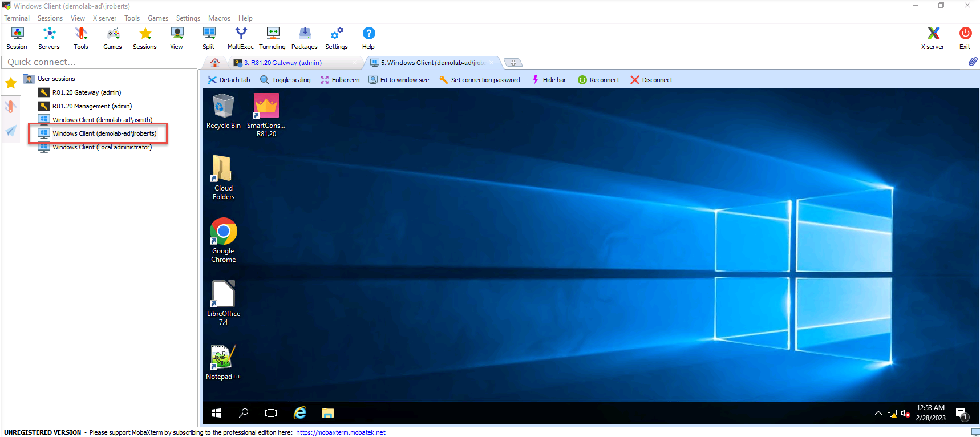980x437 pixels.
Task: Click the Servers toolbar icon
Action: pyautogui.click(x=49, y=38)
